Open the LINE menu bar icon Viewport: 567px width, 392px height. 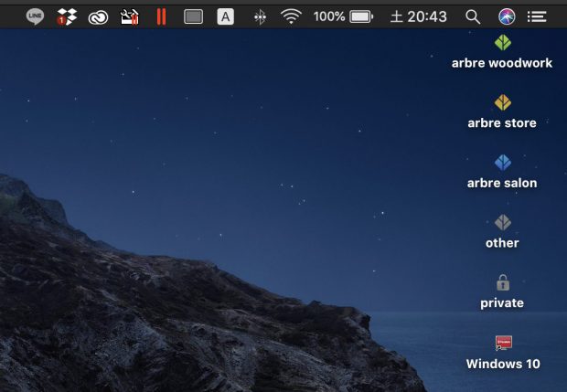click(35, 16)
